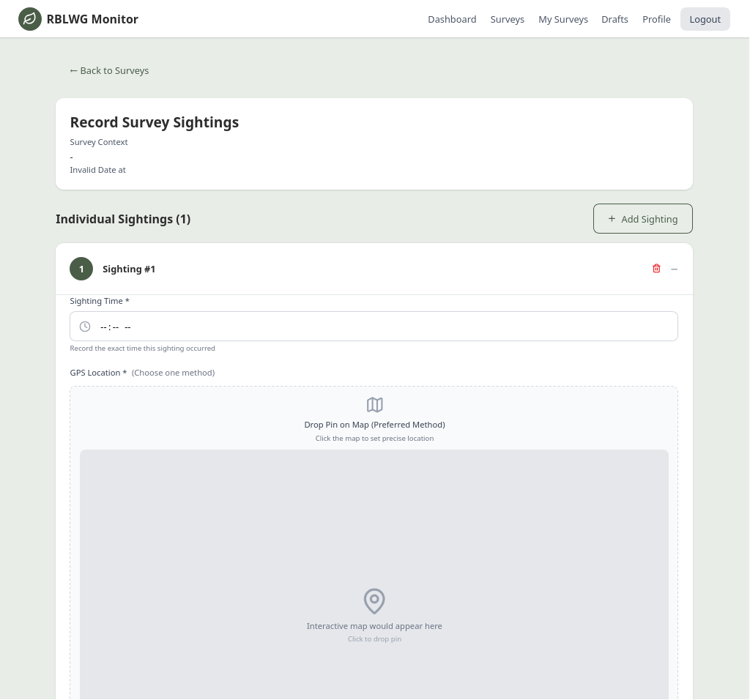Click the Logout button
This screenshot has height=700, width=750.
705,19
